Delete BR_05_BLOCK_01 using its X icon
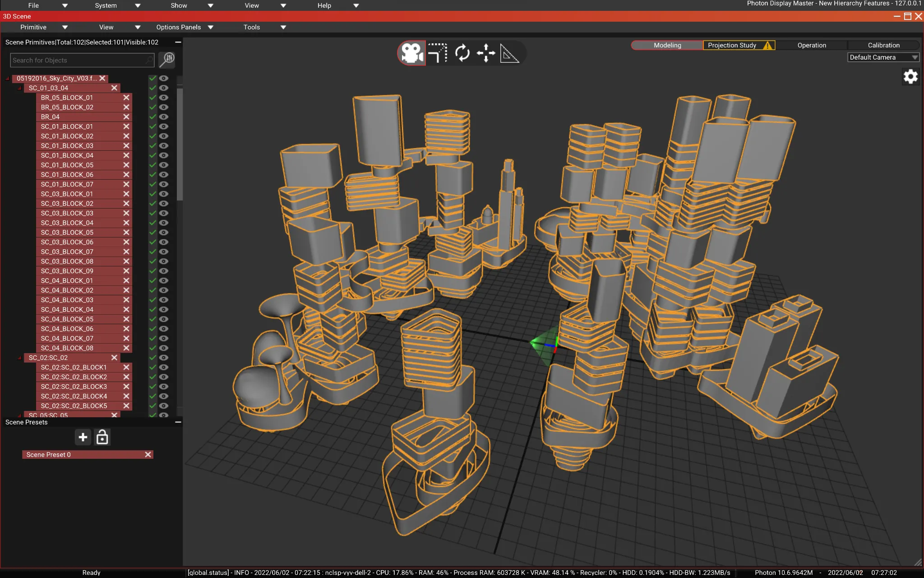 point(126,98)
